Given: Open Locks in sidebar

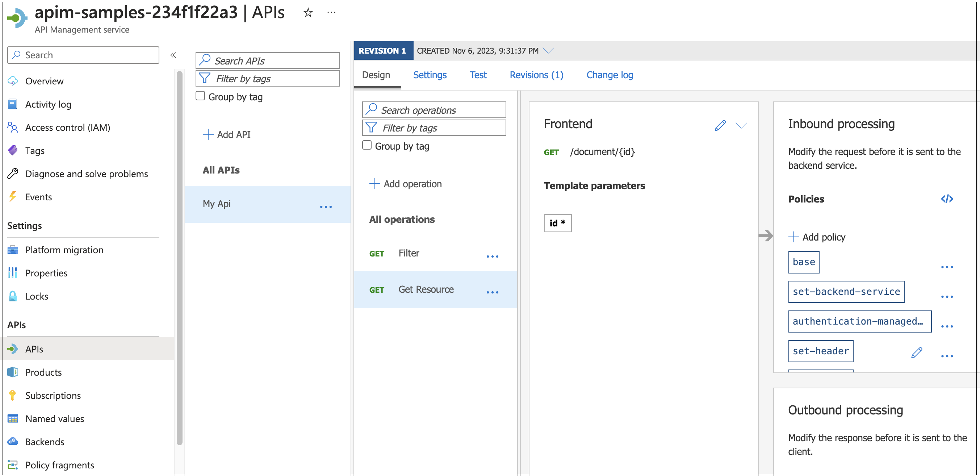Looking at the screenshot, I should pyautogui.click(x=37, y=296).
